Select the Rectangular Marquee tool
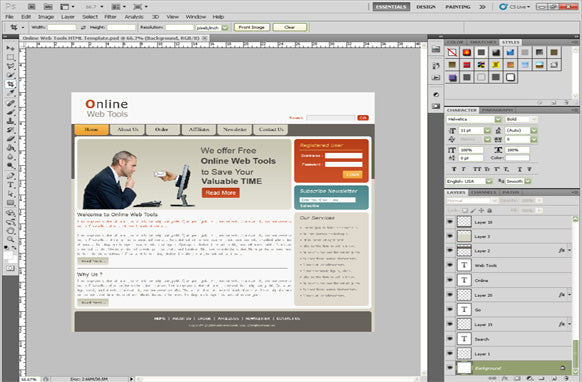This screenshot has width=582, height=382. click(x=10, y=57)
